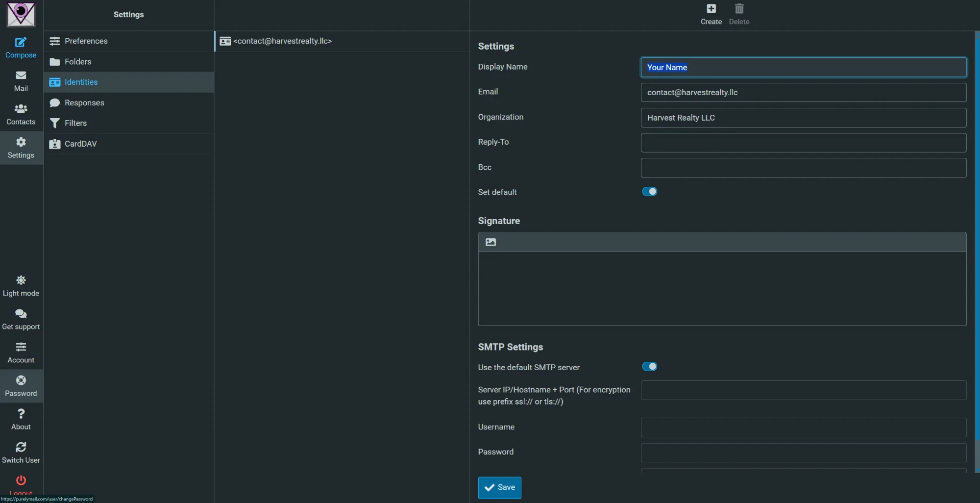Viewport: 980px width, 503px height.
Task: Open Contacts from the sidebar
Action: tap(21, 114)
